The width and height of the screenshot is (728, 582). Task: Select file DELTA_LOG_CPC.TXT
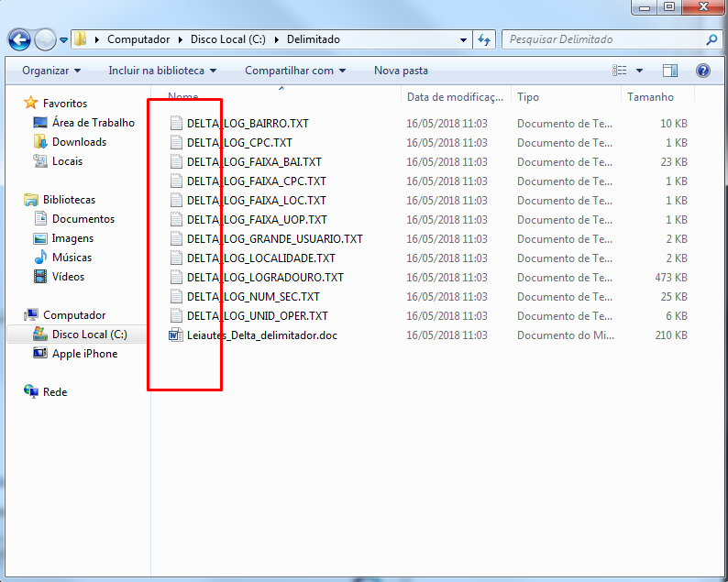[239, 142]
